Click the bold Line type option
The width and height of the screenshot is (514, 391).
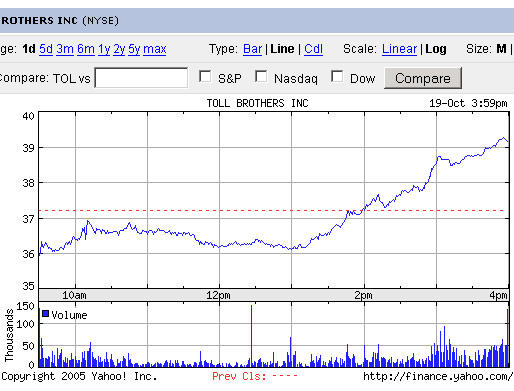(282, 49)
